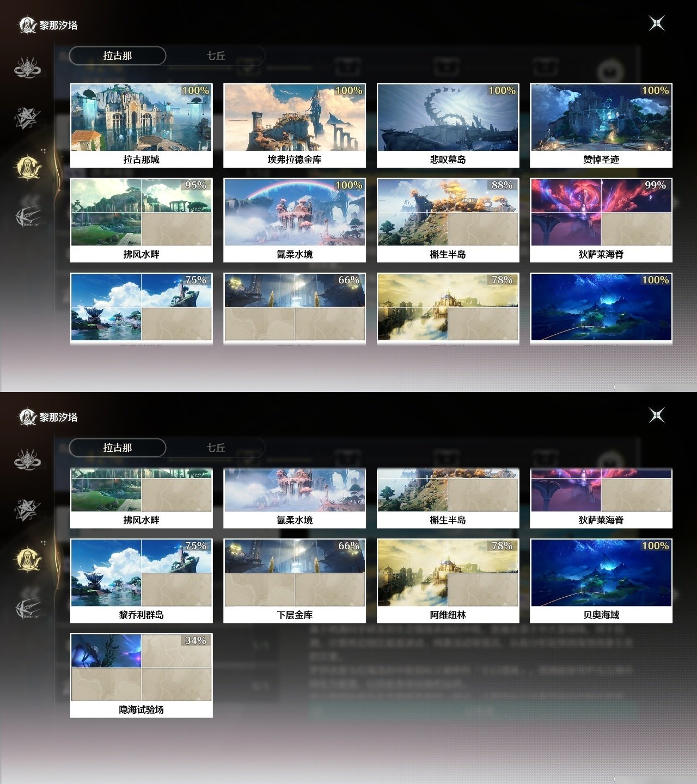697x784 pixels.
Task: Click the 99% exploration progress badge
Action: [656, 185]
